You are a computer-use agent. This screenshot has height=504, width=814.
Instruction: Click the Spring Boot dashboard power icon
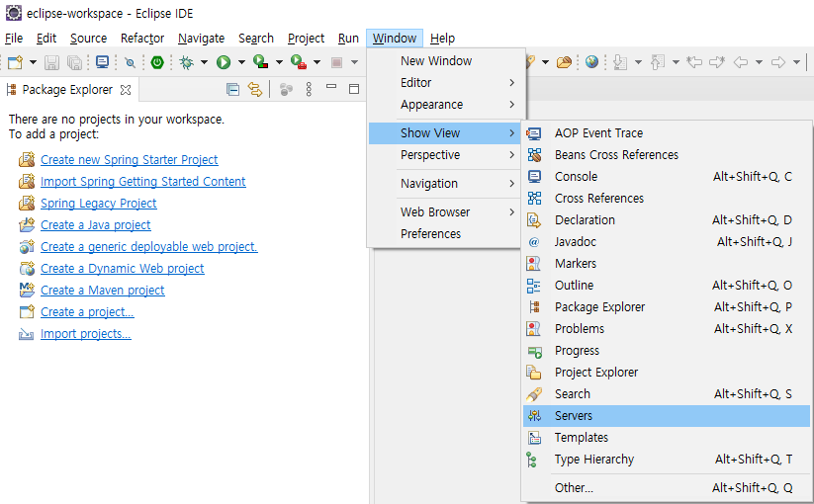[157, 62]
